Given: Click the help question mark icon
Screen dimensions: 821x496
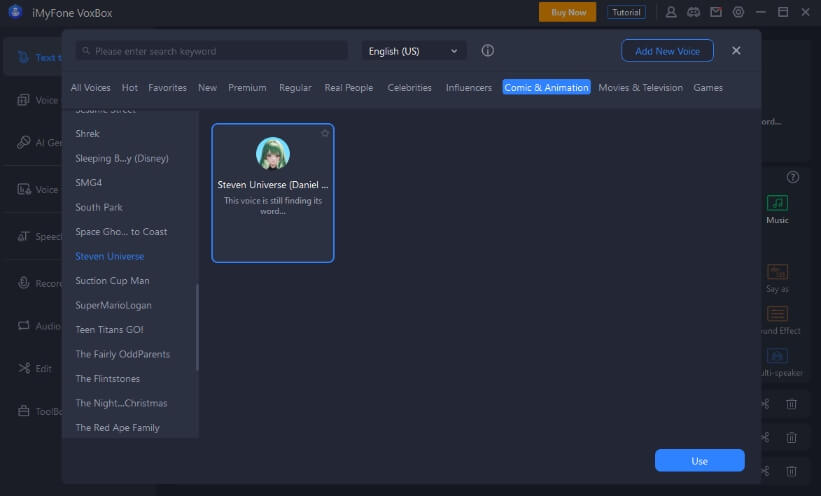Looking at the screenshot, I should 793,177.
